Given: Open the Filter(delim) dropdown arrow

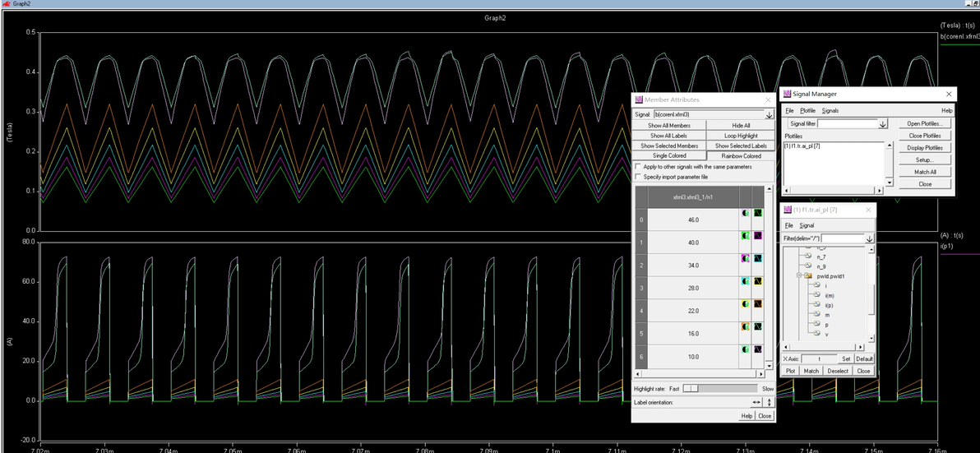Looking at the screenshot, I should tap(869, 238).
